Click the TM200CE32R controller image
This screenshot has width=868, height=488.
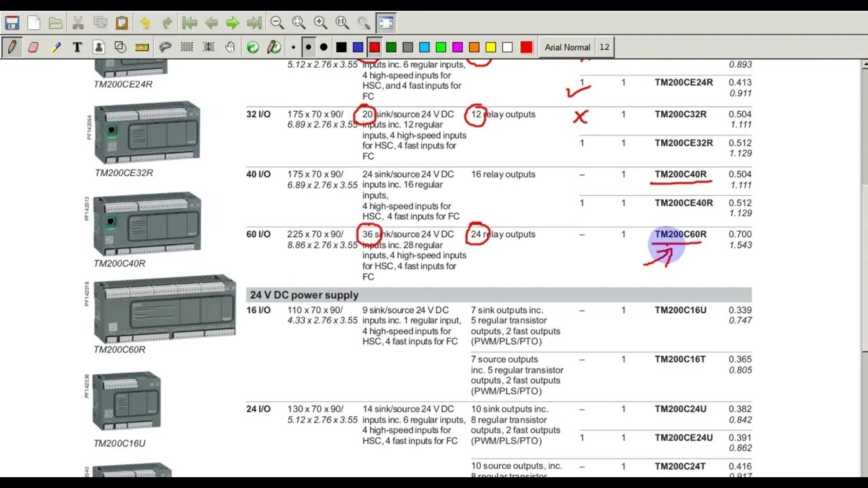pyautogui.click(x=146, y=133)
